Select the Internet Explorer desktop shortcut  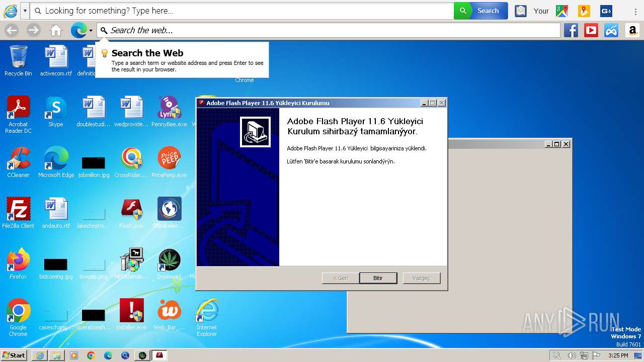[x=207, y=318]
